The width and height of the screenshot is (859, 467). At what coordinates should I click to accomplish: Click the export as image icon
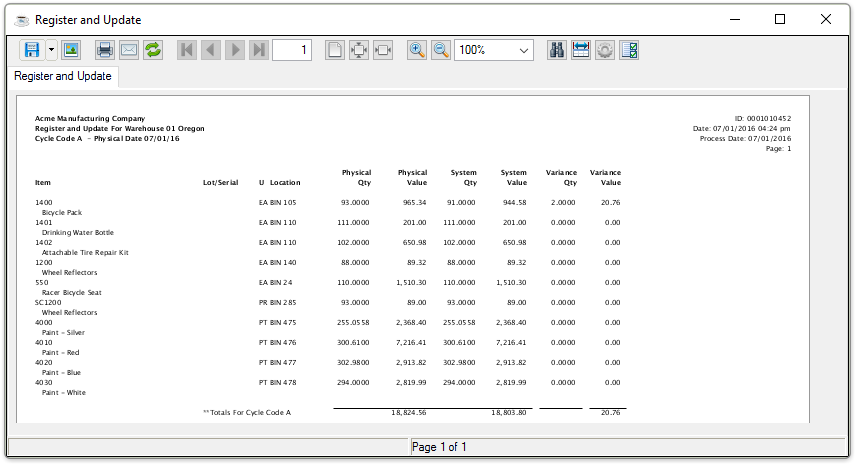(x=71, y=50)
